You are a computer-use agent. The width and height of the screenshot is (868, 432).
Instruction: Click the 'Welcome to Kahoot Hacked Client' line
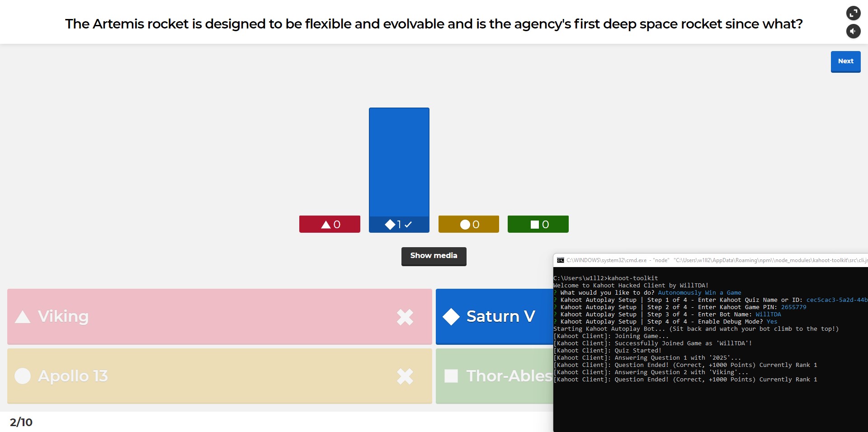631,286
